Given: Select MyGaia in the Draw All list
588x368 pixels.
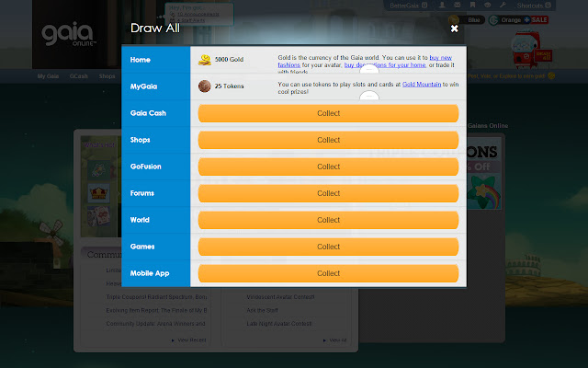Looking at the screenshot, I should point(156,86).
